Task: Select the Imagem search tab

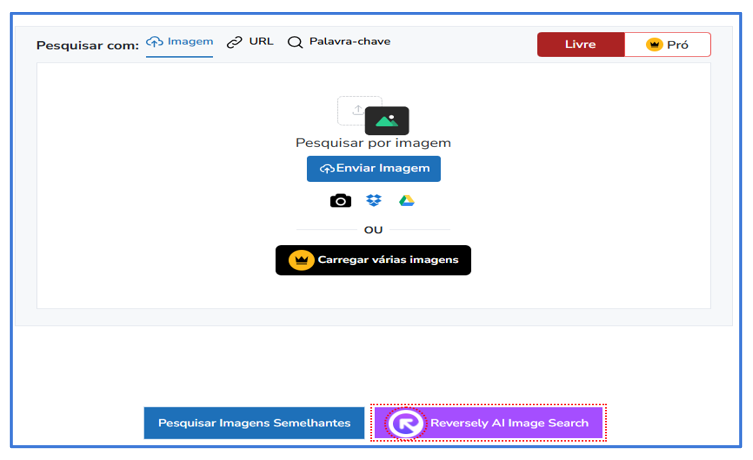Action: coord(180,42)
